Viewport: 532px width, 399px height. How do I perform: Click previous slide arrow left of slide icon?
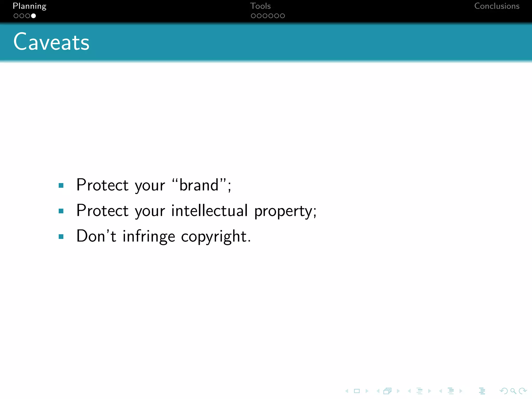[x=347, y=391]
